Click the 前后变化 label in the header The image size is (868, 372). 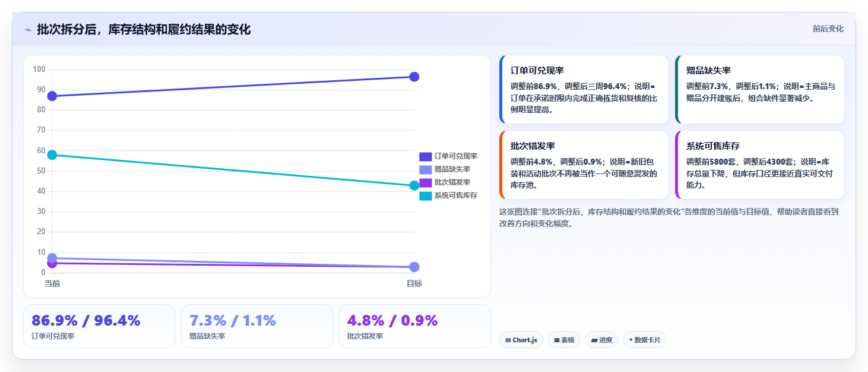(x=828, y=29)
